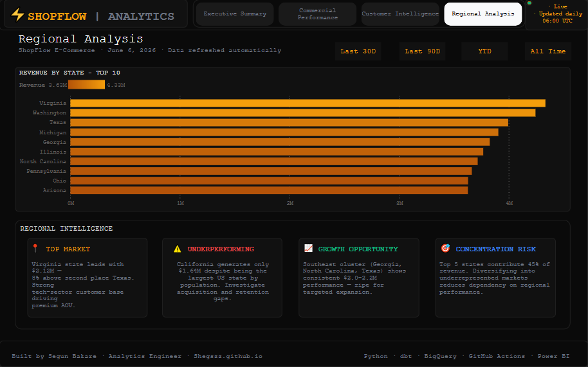
Task: Click the Arizona revenue bar
Action: [270, 190]
